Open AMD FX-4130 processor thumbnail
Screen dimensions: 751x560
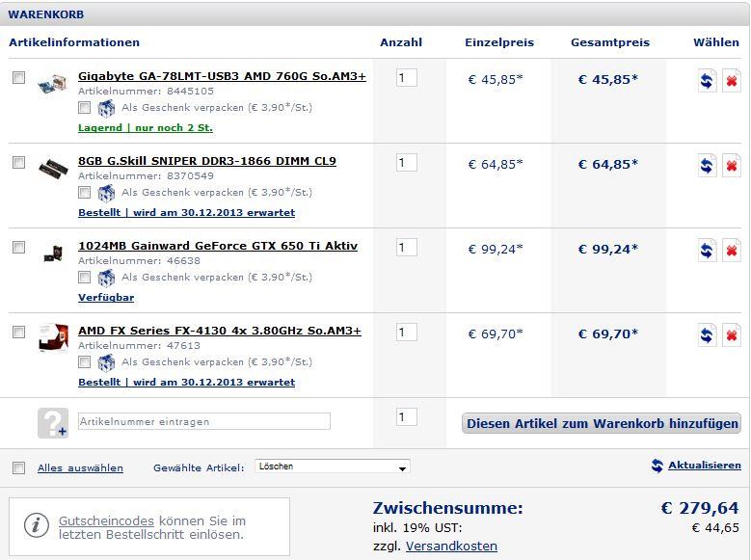click(x=53, y=337)
